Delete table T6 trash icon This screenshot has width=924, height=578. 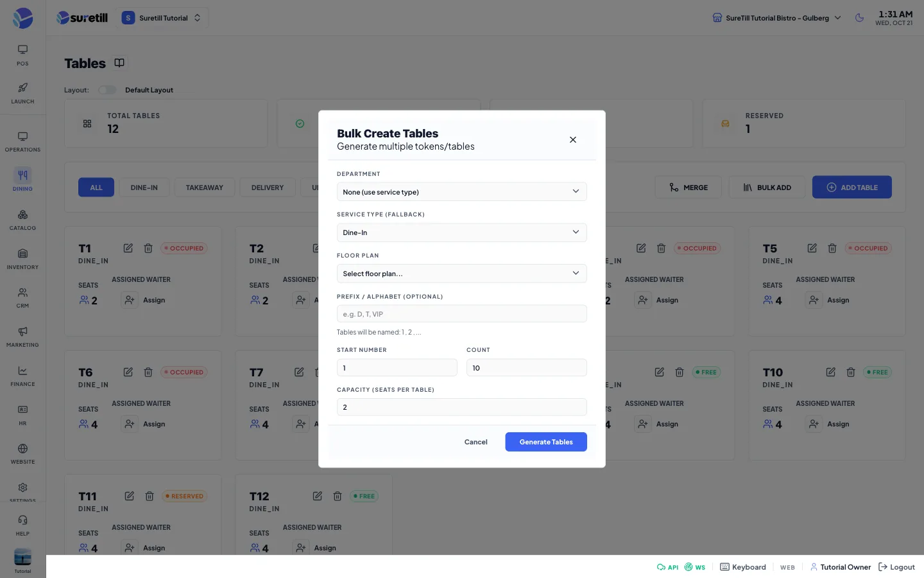tap(148, 372)
